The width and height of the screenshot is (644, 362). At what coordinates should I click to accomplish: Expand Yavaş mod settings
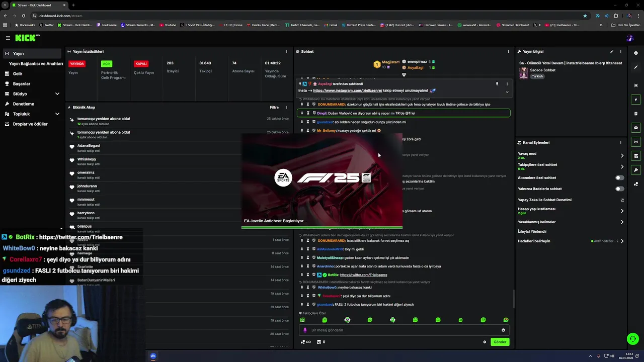pos(622,155)
